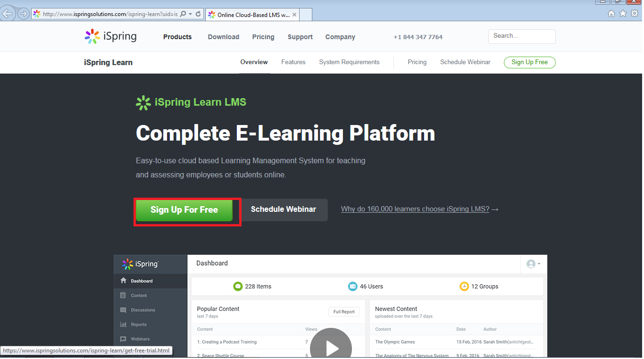Viewport: 644px width, 359px height.
Task: Open Favorites with the star icon
Action: coord(623,14)
